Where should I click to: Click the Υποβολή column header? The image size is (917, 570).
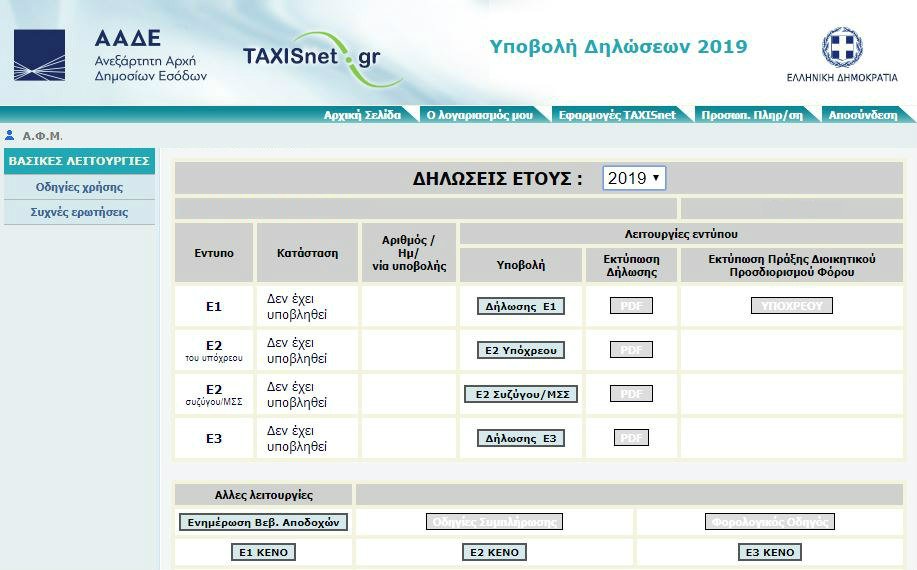(x=521, y=265)
